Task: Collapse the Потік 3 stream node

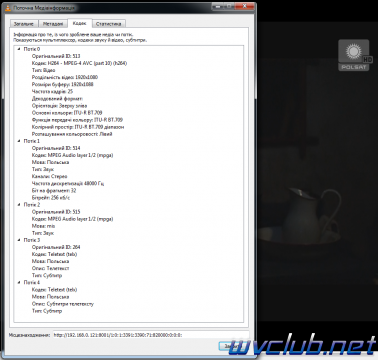Action: [x=19, y=240]
